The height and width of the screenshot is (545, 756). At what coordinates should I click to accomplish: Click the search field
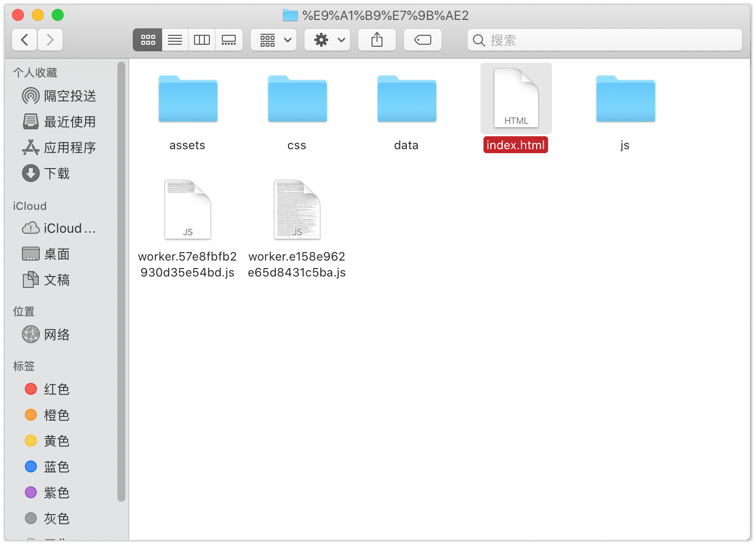coord(604,40)
